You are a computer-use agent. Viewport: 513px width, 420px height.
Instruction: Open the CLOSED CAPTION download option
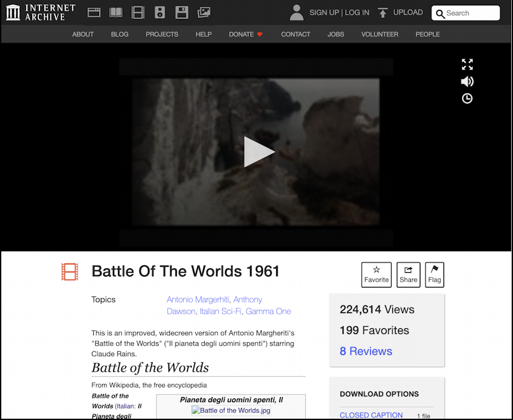click(x=371, y=415)
